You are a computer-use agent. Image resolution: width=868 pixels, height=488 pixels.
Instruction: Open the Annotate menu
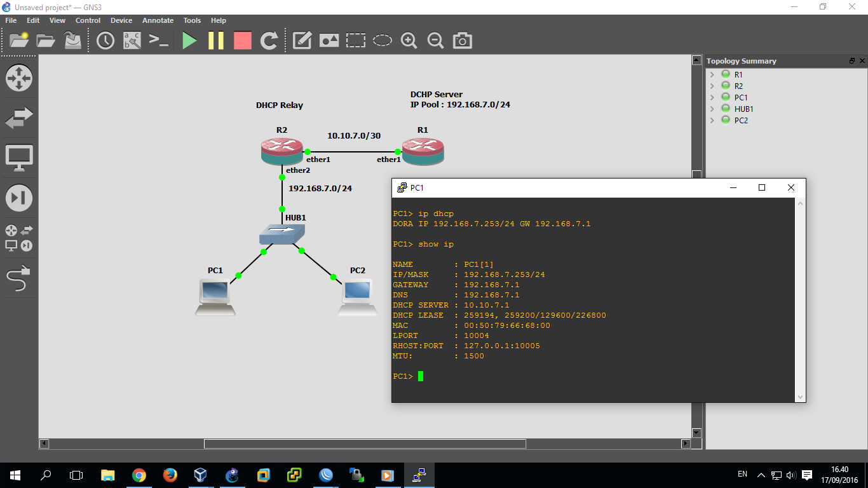point(158,20)
